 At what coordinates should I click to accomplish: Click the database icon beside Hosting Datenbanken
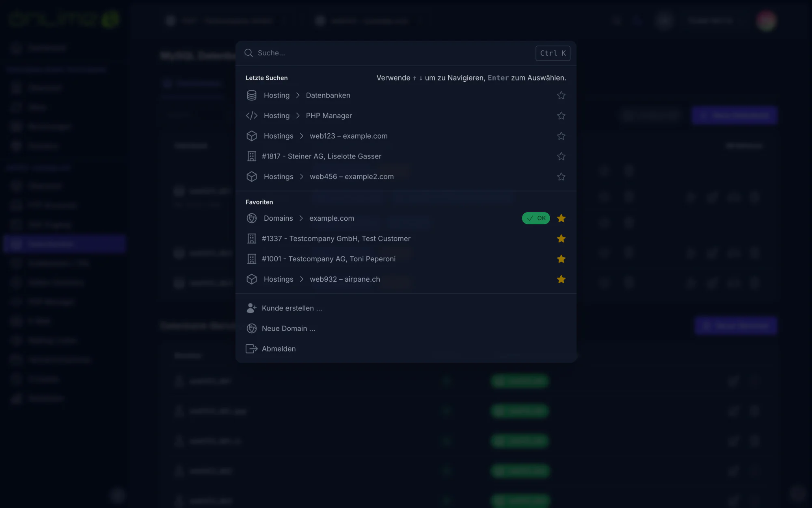pos(251,95)
